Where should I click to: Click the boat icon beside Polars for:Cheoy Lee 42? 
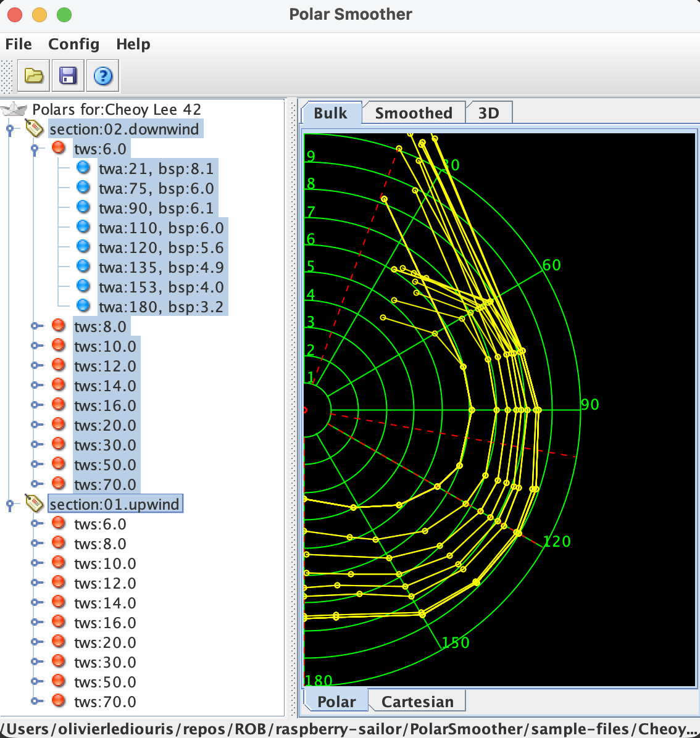[14, 110]
